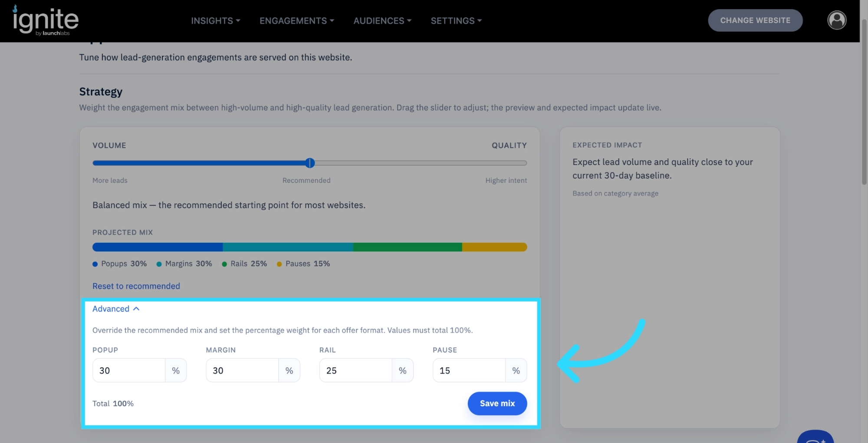
Task: Open the Settings dropdown menu
Action: click(456, 20)
